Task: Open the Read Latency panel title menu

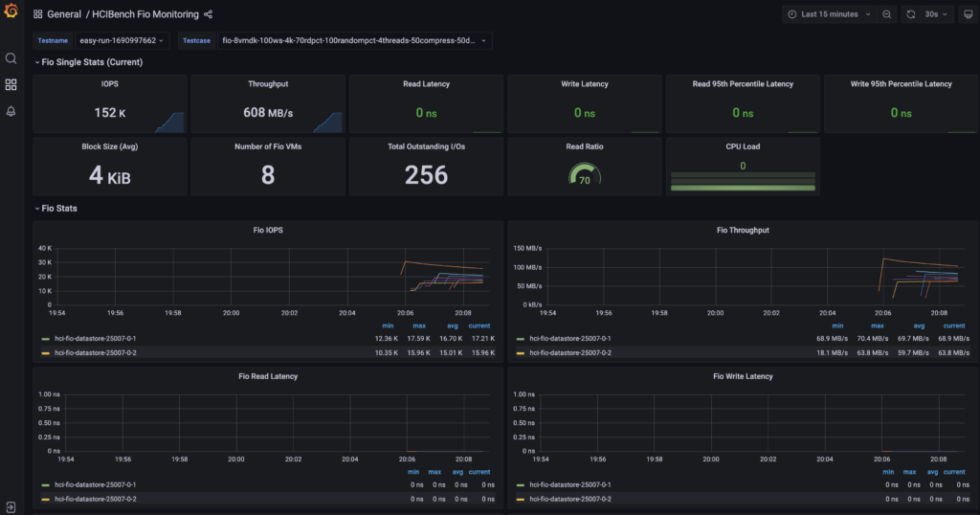Action: [x=426, y=83]
